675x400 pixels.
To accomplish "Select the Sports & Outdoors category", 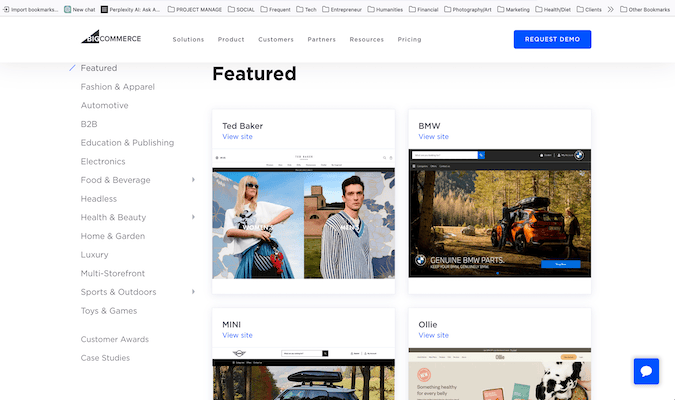I will (118, 292).
